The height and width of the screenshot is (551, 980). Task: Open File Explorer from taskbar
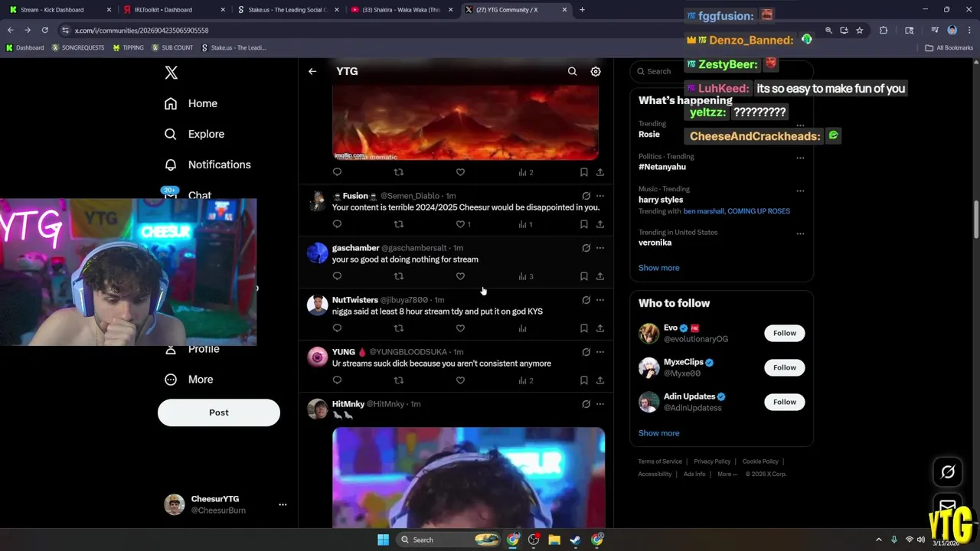click(554, 540)
